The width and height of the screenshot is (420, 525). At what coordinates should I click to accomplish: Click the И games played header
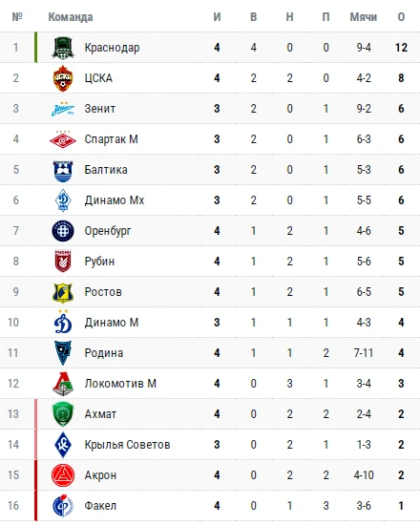[x=217, y=17]
